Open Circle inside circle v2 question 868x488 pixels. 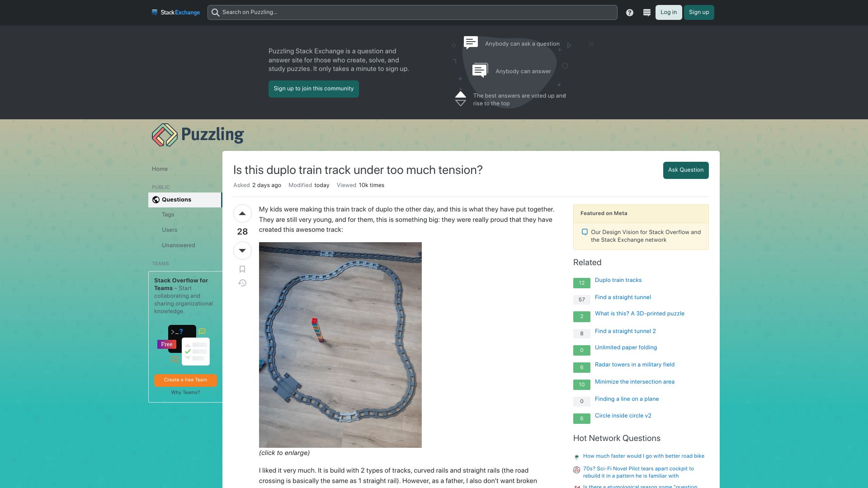[623, 416]
